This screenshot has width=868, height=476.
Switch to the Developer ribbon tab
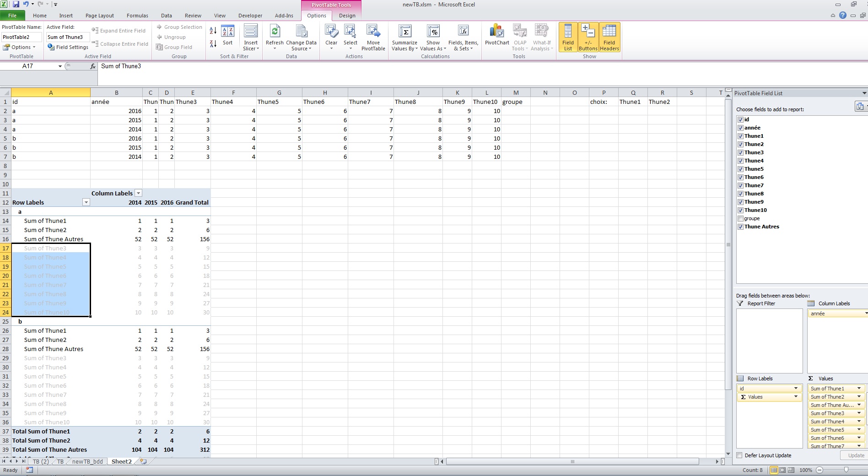tap(250, 16)
